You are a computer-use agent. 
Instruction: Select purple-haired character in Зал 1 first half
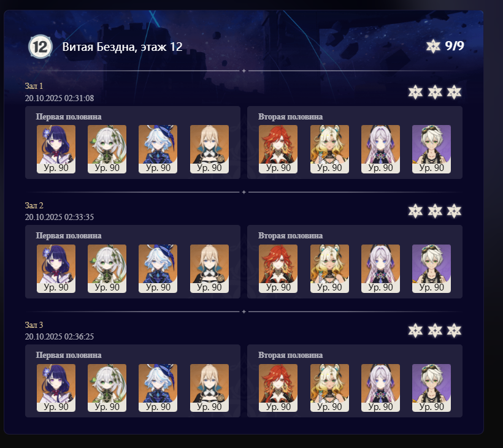(x=56, y=149)
